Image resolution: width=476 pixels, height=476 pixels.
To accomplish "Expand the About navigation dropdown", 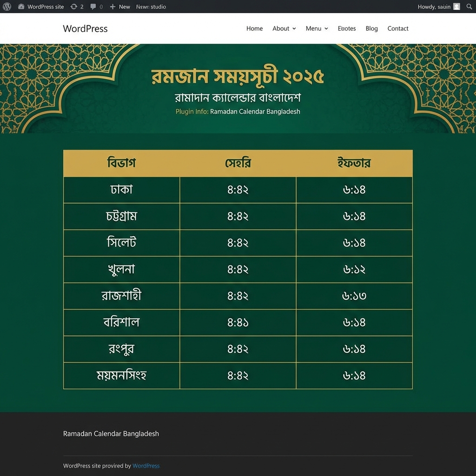I will click(x=284, y=28).
